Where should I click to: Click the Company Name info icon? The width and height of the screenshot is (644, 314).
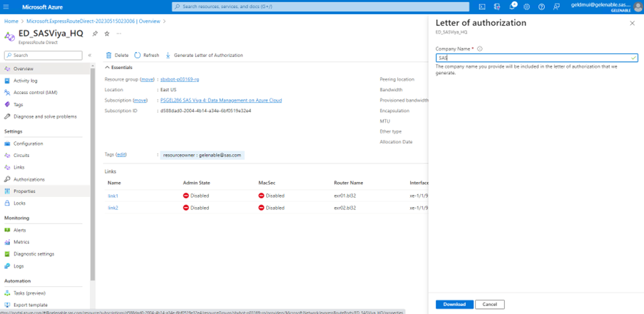(x=480, y=49)
